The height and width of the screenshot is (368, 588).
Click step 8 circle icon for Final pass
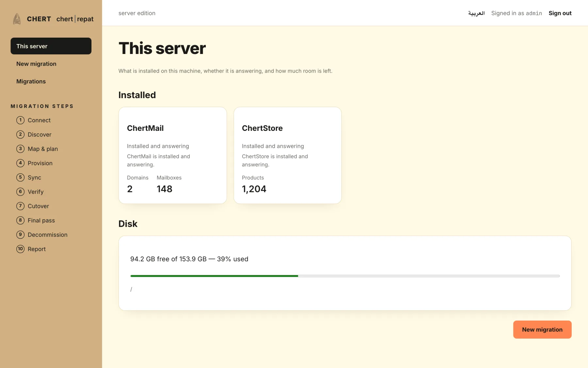(x=20, y=220)
